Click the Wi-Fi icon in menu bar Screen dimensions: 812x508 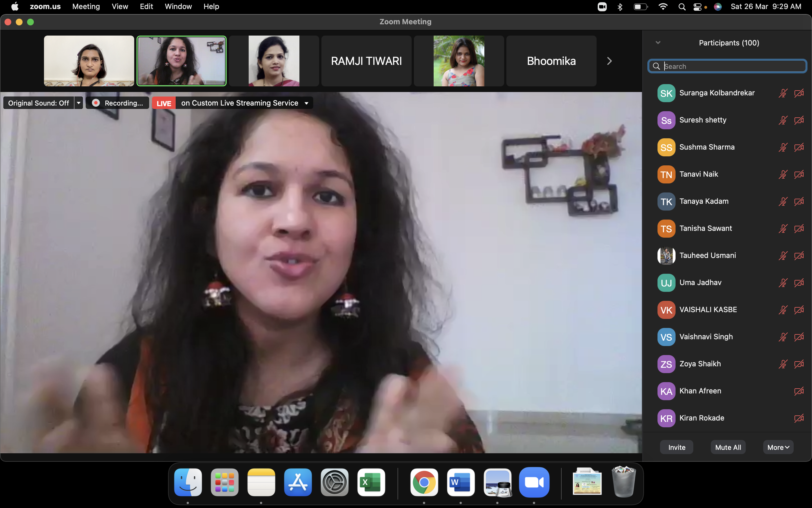[x=663, y=7]
